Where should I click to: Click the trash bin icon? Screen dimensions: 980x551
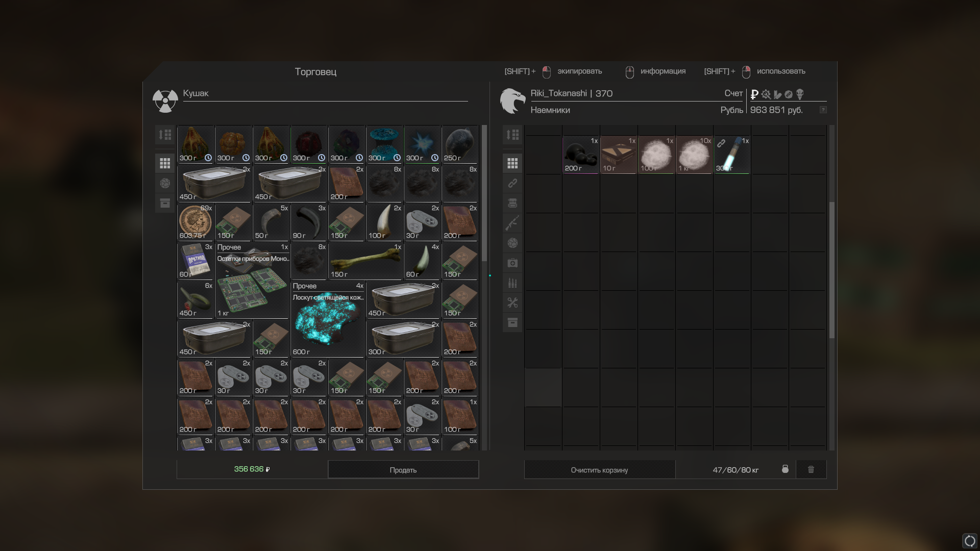811,469
